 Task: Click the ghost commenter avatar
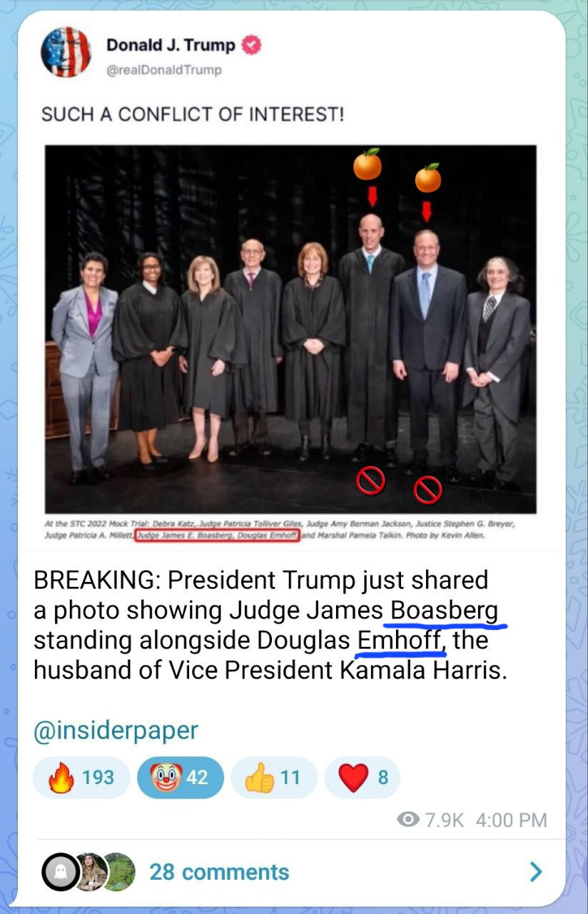click(x=60, y=872)
